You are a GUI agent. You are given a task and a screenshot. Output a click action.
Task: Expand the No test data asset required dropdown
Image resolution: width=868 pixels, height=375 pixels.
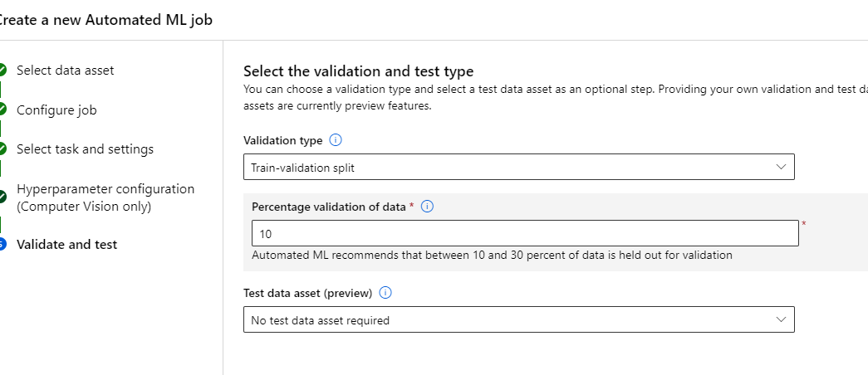(x=518, y=319)
